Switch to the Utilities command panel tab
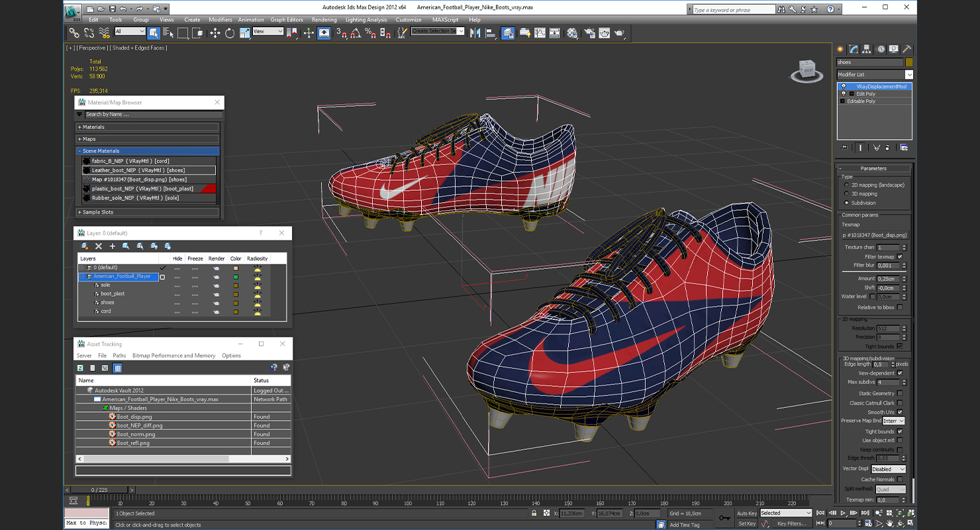The width and height of the screenshot is (980, 530). [907, 49]
